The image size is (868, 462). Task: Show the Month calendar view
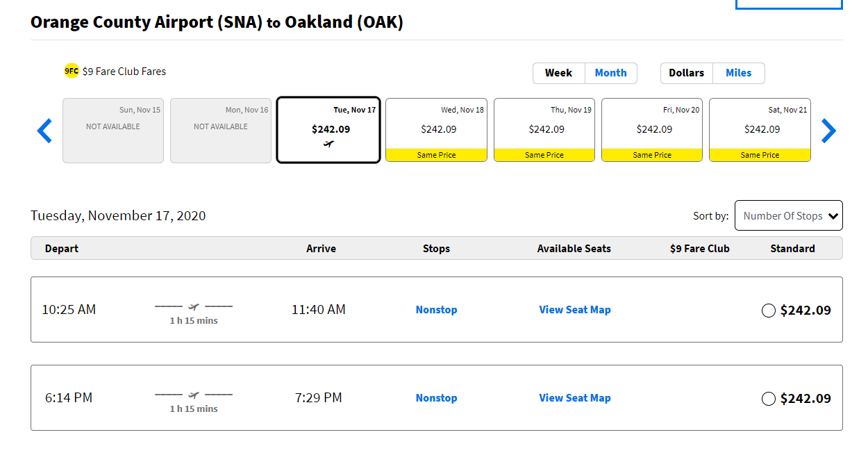[610, 73]
